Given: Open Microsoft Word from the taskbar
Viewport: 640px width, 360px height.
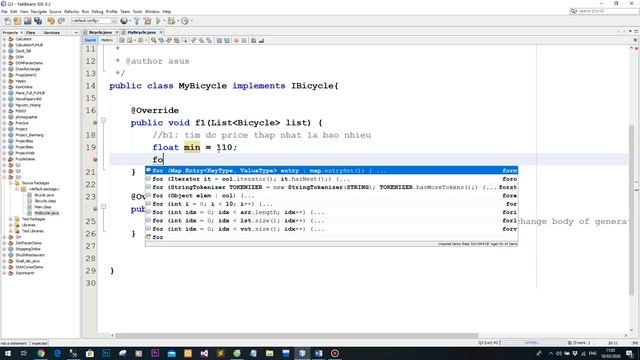Looking at the screenshot, I should click(318, 353).
